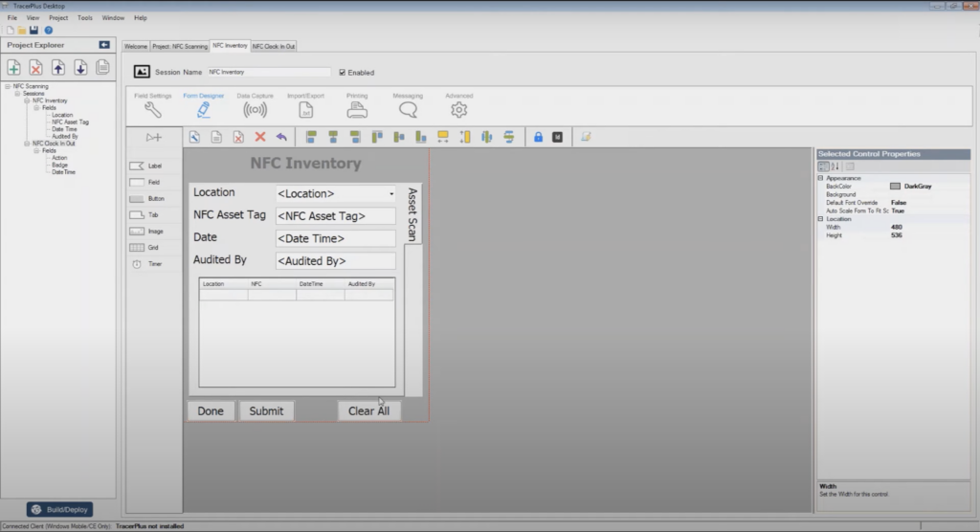Image resolution: width=980 pixels, height=532 pixels.
Task: Click the make same height icon
Action: tap(465, 137)
